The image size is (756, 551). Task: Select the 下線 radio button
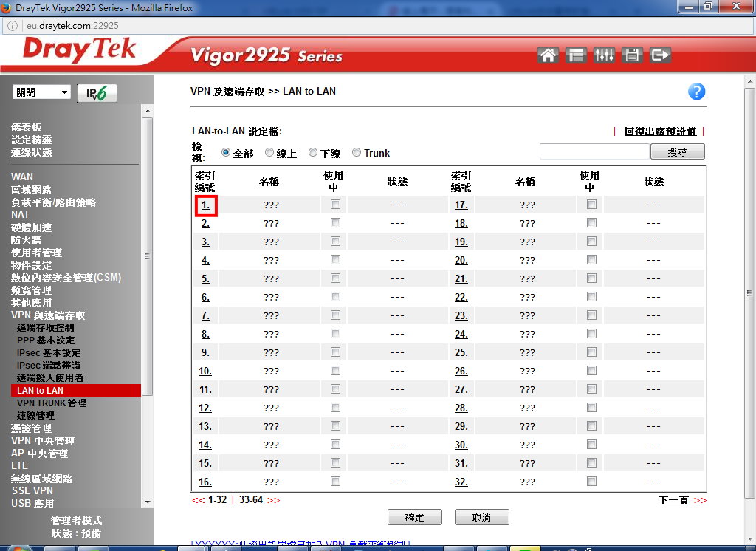click(313, 153)
